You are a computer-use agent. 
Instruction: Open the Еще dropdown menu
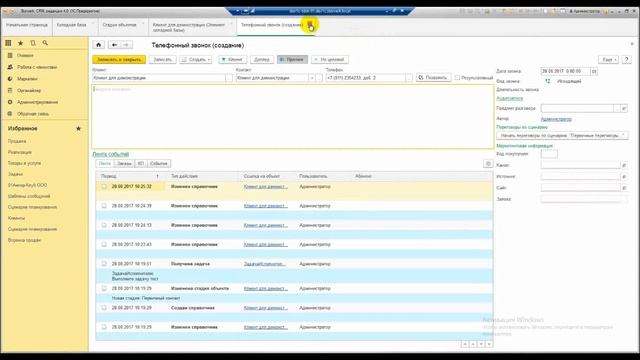click(609, 60)
